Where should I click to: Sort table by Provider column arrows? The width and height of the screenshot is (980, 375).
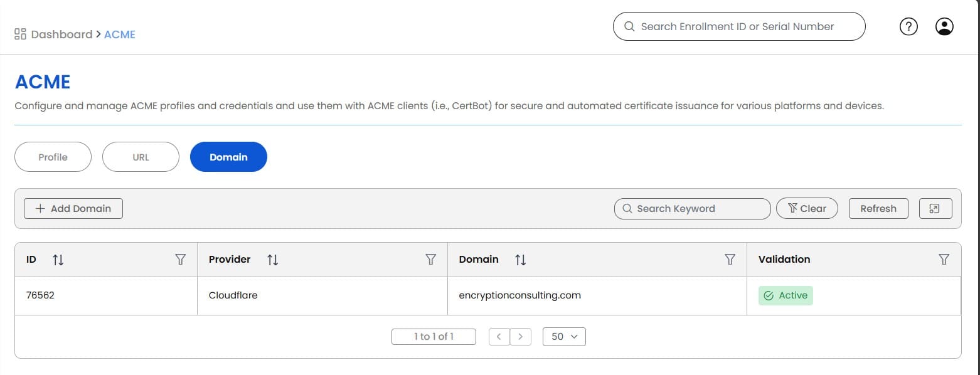[272, 260]
